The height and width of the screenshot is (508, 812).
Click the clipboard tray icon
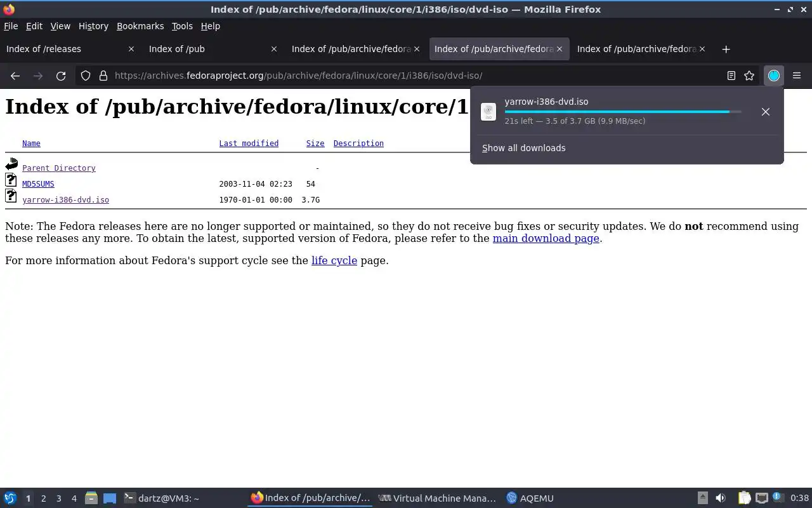744,498
